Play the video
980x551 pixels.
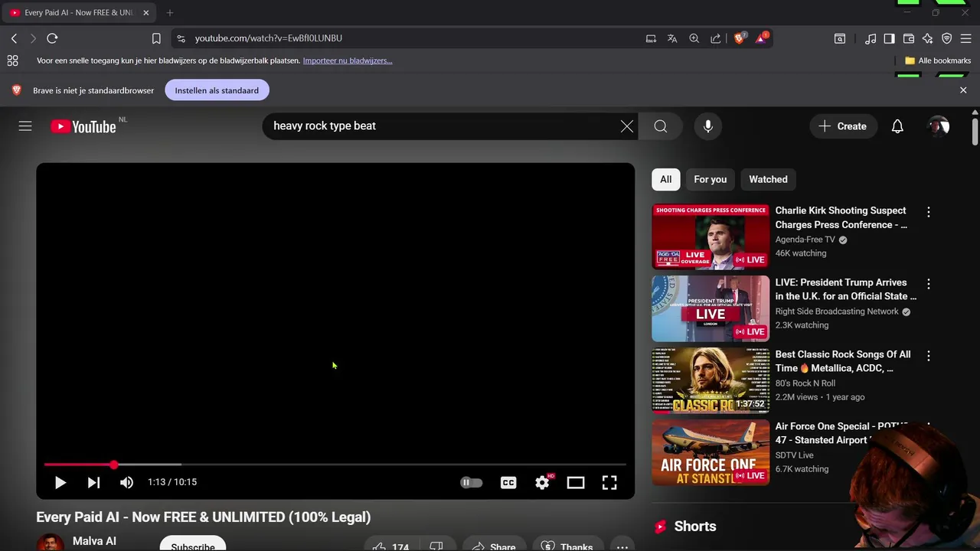(60, 482)
